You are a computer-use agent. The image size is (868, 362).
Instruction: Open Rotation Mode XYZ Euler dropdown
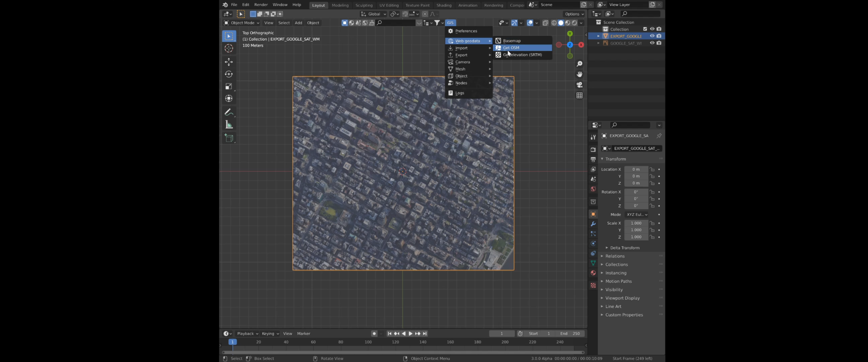click(637, 214)
